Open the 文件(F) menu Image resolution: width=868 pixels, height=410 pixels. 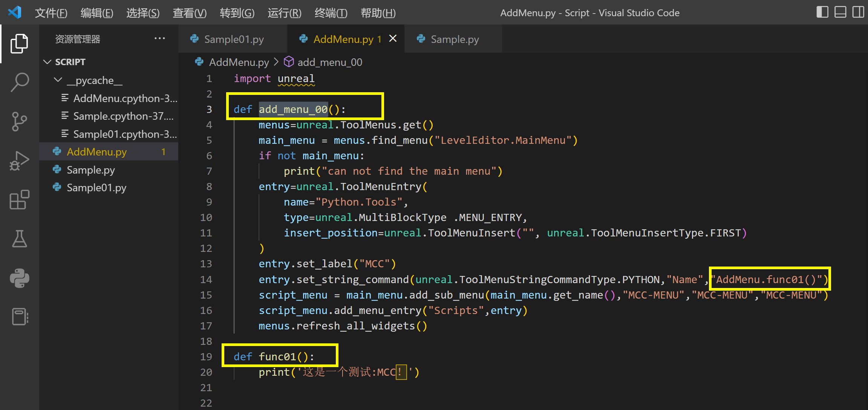tap(51, 13)
